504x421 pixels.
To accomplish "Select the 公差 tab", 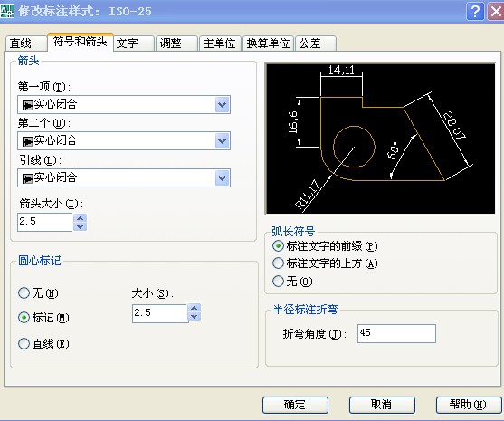I will 316,43.
